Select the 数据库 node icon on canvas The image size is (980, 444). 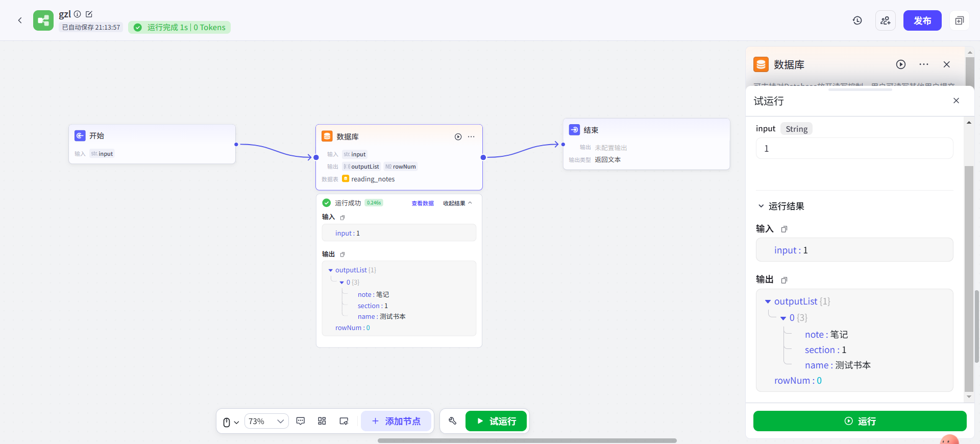pyautogui.click(x=327, y=136)
